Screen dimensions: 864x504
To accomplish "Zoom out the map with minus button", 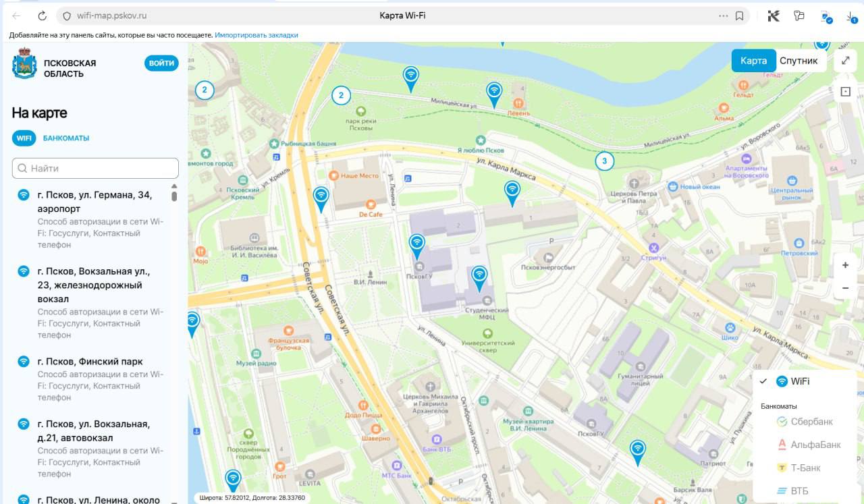I will tap(845, 288).
